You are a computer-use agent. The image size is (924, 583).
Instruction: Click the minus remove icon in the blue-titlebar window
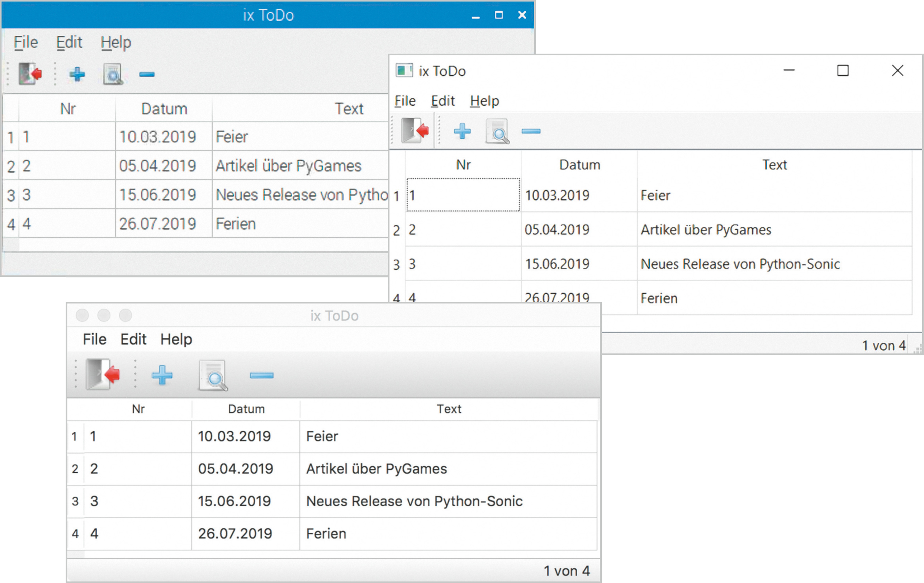click(147, 74)
